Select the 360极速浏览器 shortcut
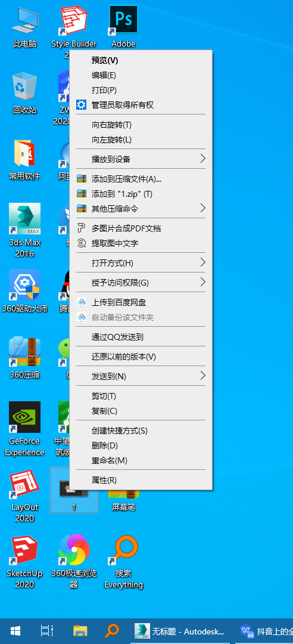The image size is (293, 644). 74,561
